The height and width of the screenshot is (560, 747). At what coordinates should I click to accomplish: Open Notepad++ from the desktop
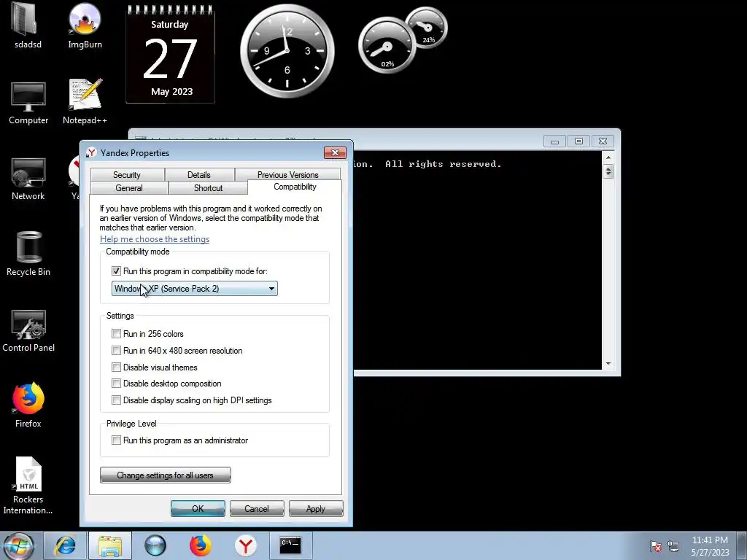click(x=85, y=102)
